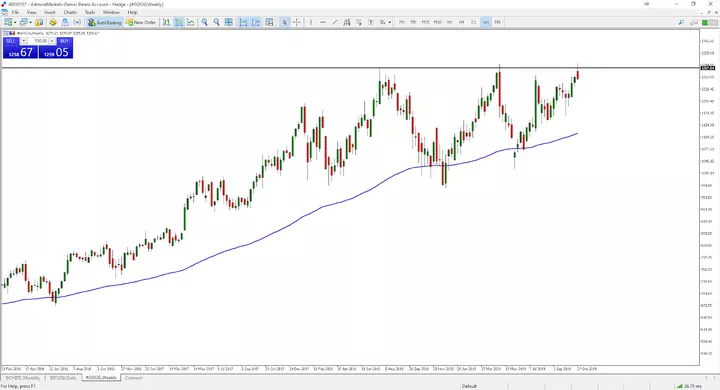Switch to the BTCUSD,Daily chart tab
Screen dimensions: 720x390
[63, 378]
